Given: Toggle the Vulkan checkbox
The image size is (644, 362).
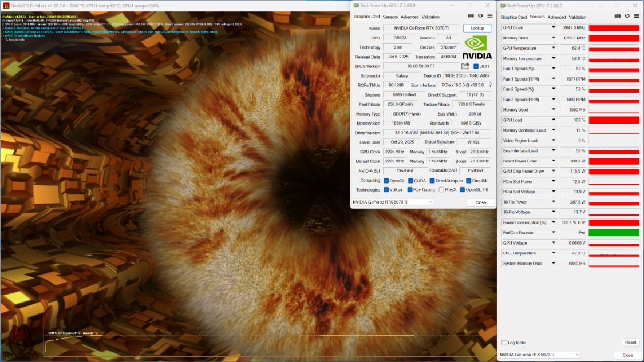Looking at the screenshot, I should pos(386,190).
